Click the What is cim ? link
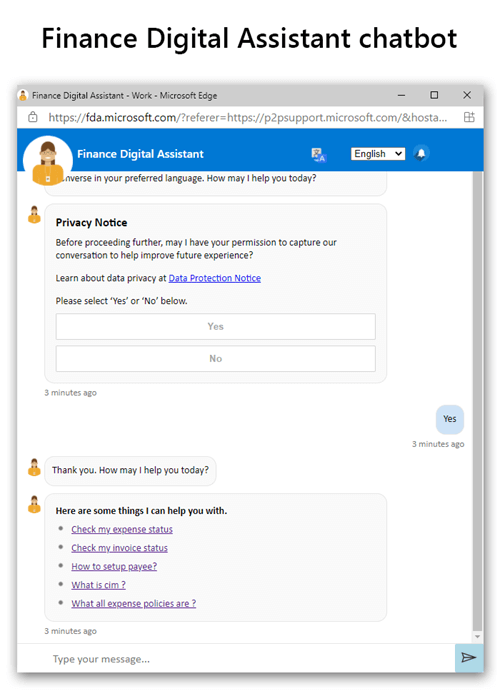 98,585
